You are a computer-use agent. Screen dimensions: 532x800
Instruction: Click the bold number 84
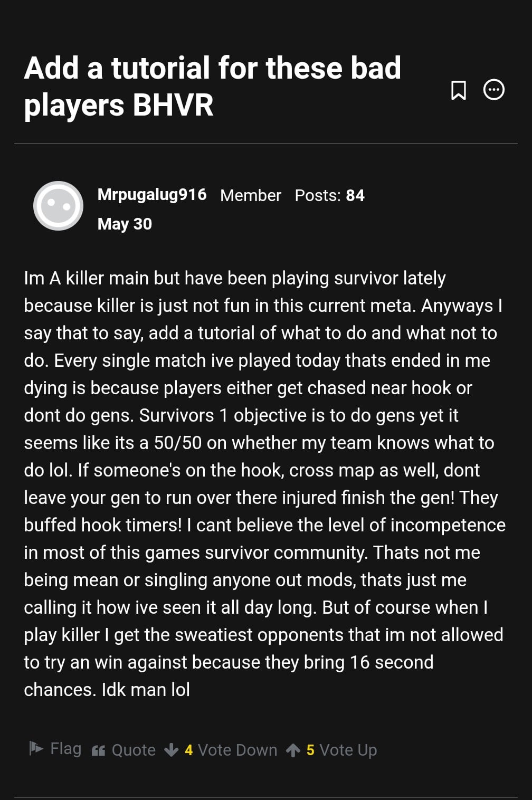pos(355,195)
